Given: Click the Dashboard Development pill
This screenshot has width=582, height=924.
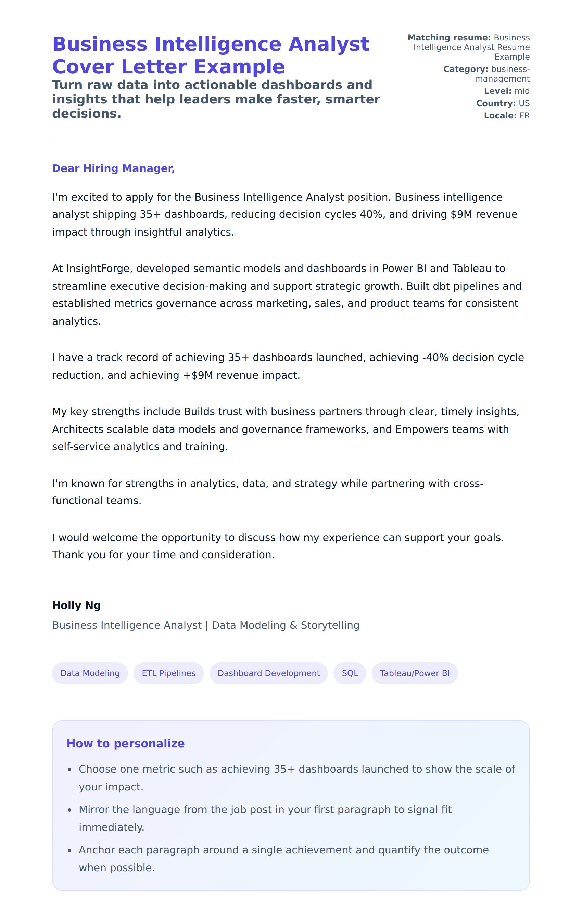Looking at the screenshot, I should (268, 673).
